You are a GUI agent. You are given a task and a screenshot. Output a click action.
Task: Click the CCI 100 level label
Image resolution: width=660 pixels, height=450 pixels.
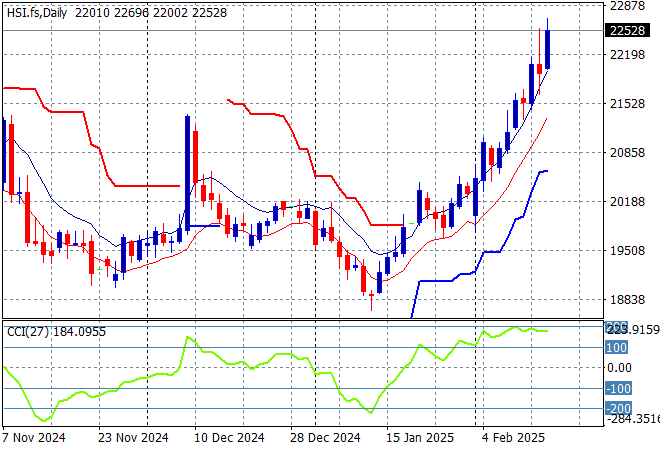[617, 348]
